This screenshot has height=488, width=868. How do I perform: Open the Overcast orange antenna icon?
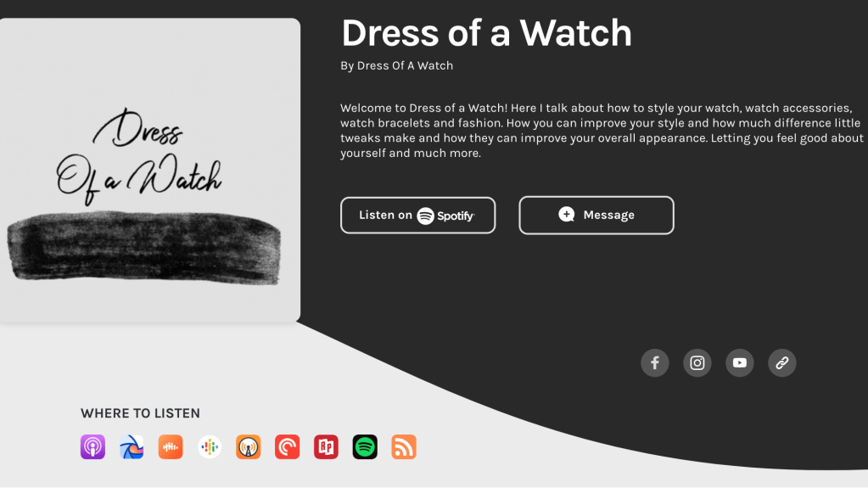pyautogui.click(x=248, y=447)
